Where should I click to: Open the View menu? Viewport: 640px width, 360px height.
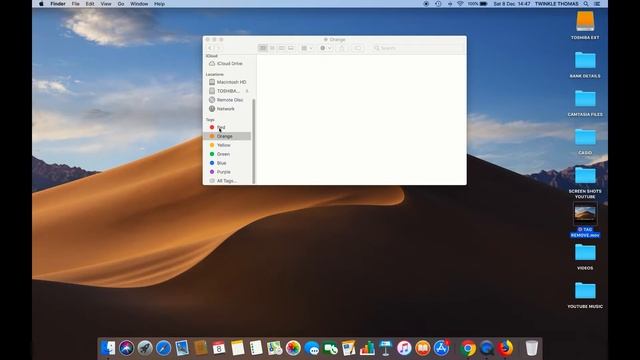pos(106,4)
